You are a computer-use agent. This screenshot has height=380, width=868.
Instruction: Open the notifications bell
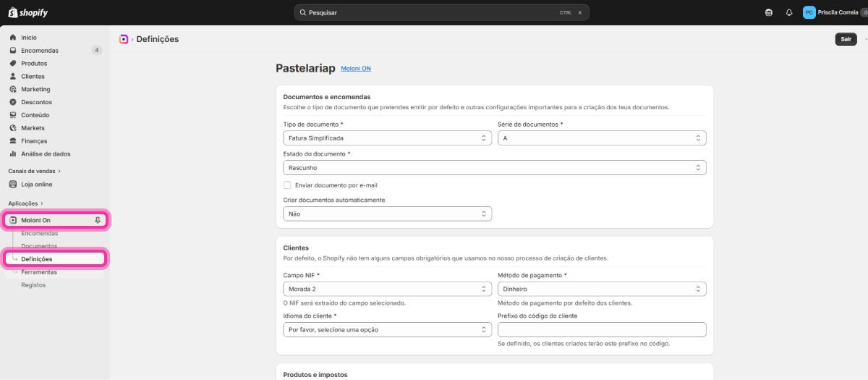(789, 12)
